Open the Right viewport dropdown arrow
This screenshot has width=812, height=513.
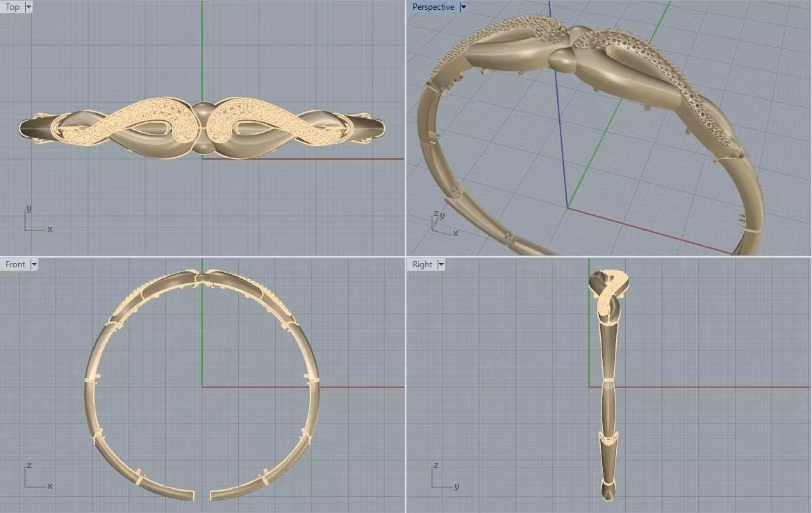(x=440, y=264)
